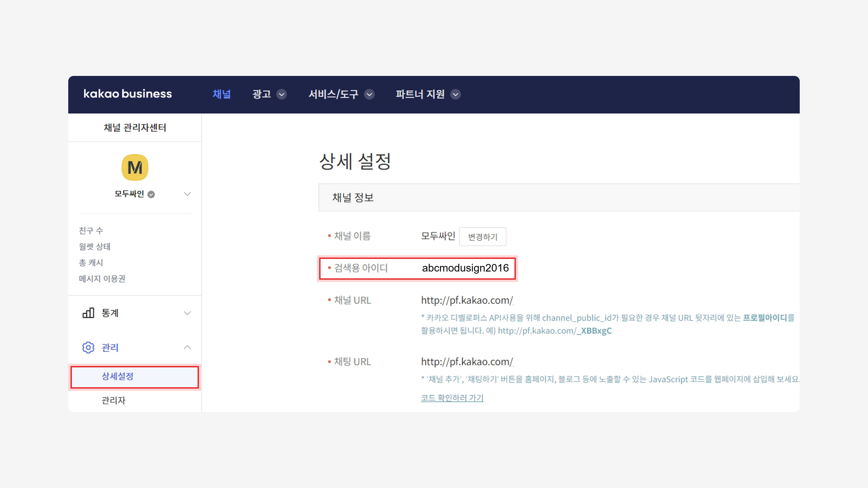The image size is (868, 488).
Task: Click the yellow M channel profile icon
Action: pyautogui.click(x=135, y=167)
